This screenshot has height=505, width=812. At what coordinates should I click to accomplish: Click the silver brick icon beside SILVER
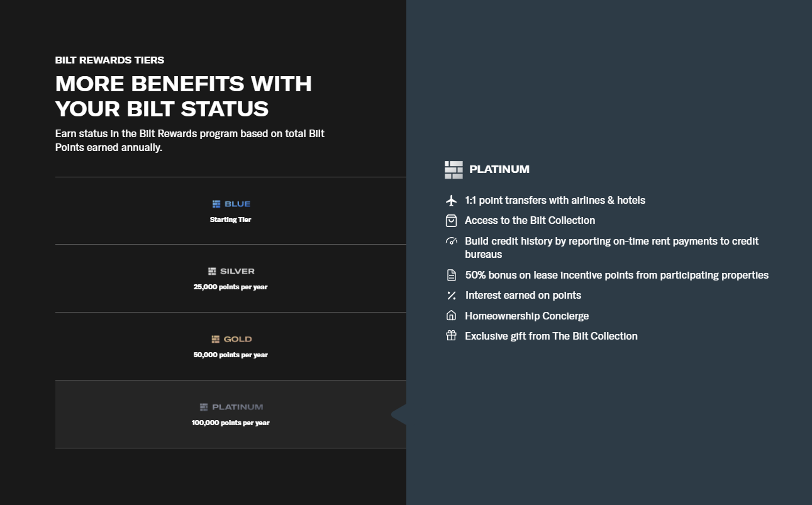coord(212,272)
